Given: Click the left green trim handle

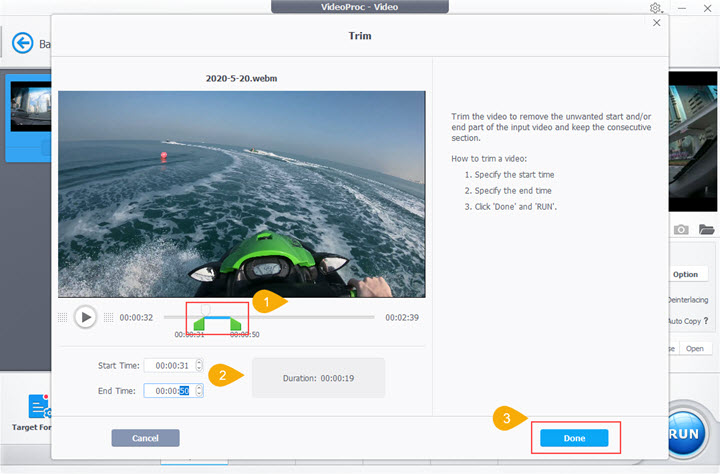Looking at the screenshot, I should point(199,324).
